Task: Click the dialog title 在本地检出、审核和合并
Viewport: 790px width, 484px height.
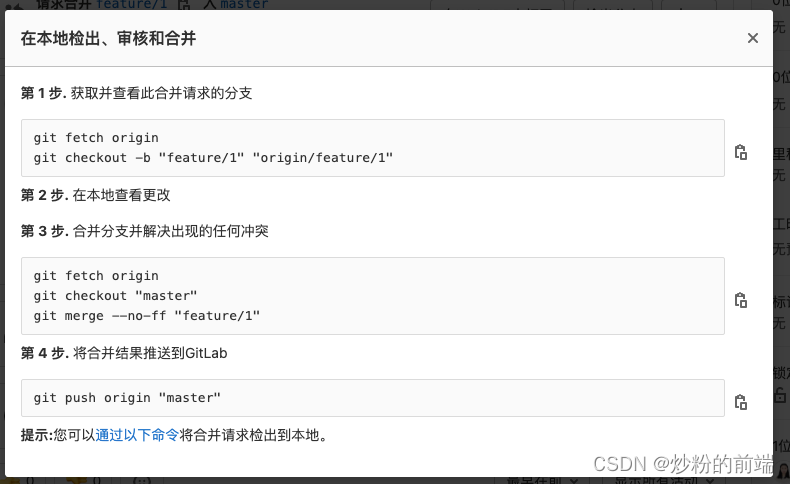Action: coord(108,38)
